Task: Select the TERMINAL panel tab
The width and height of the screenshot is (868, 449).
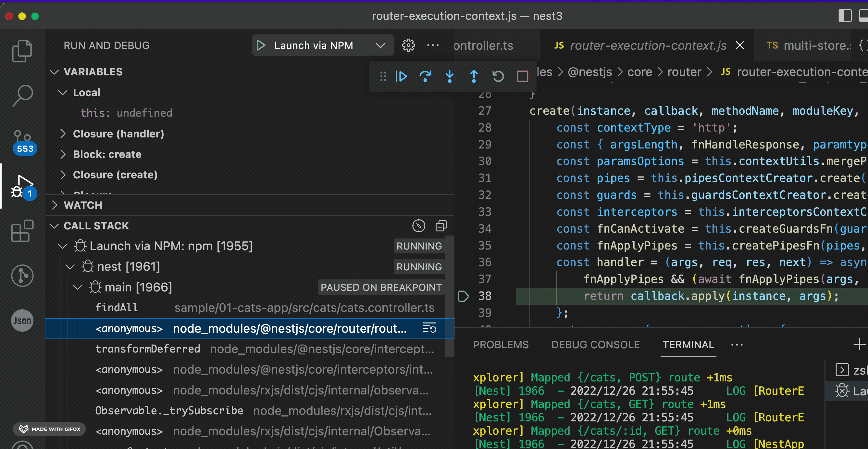Action: coord(688,345)
